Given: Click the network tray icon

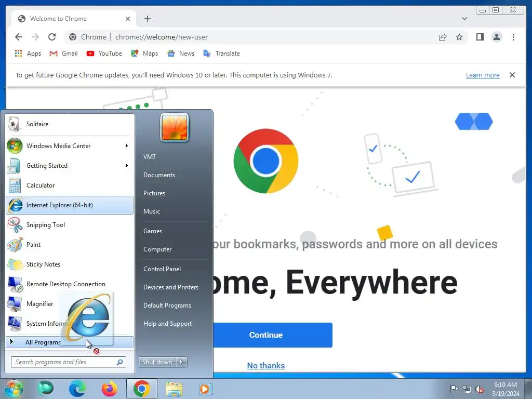Looking at the screenshot, I should [467, 389].
